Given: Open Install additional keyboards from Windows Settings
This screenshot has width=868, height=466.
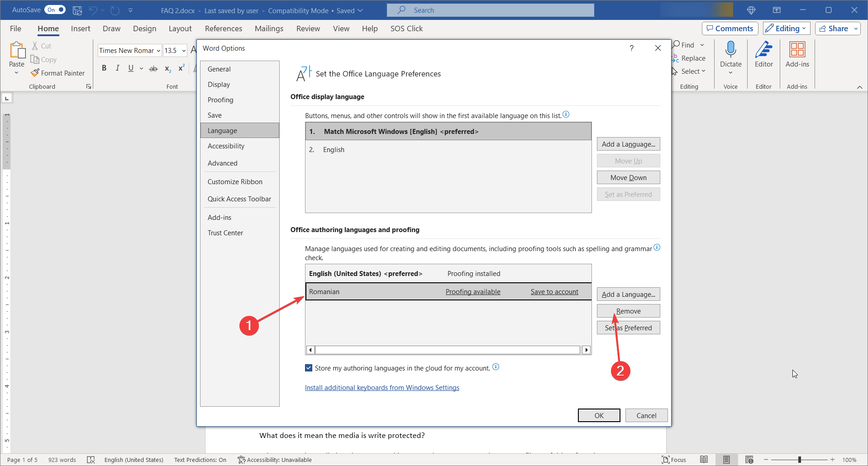Looking at the screenshot, I should [382, 387].
